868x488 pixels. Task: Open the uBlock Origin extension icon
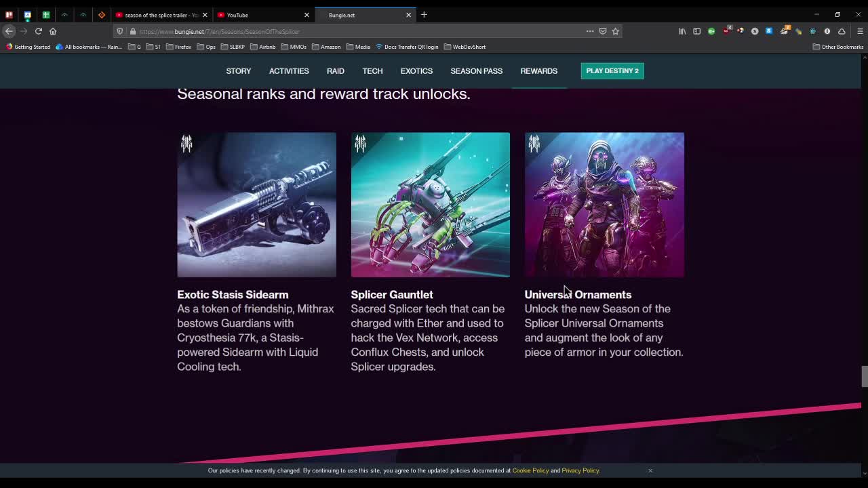(x=727, y=30)
